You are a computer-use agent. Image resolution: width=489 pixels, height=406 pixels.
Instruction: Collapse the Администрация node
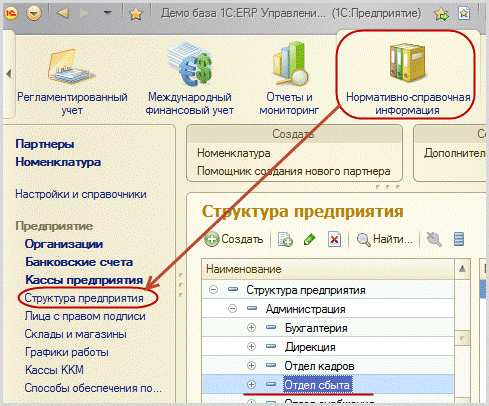[x=232, y=309]
